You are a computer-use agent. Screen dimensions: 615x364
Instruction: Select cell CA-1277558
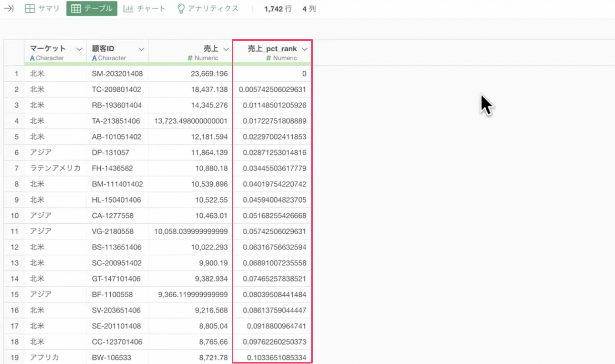[117, 216]
